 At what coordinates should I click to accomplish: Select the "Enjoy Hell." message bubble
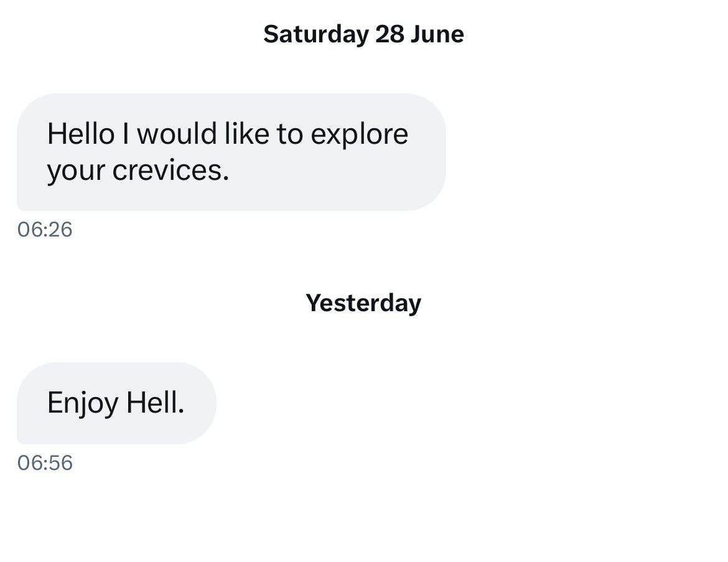[x=116, y=403]
